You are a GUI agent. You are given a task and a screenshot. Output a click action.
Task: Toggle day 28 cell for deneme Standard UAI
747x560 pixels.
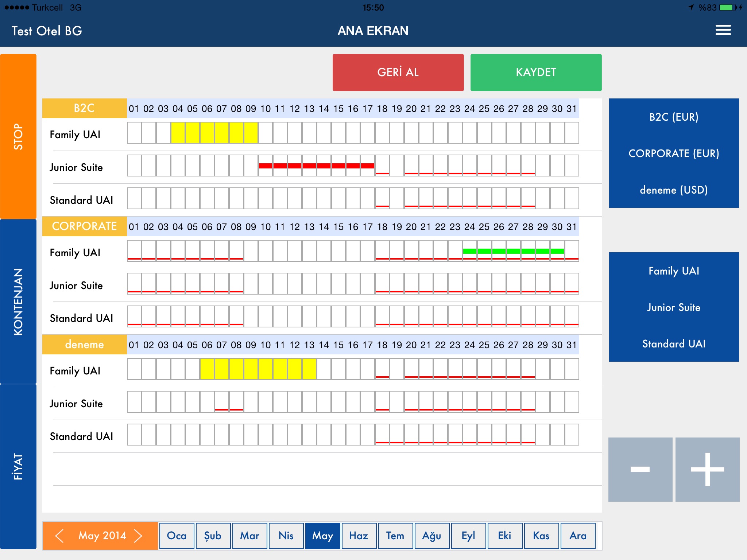(x=528, y=435)
